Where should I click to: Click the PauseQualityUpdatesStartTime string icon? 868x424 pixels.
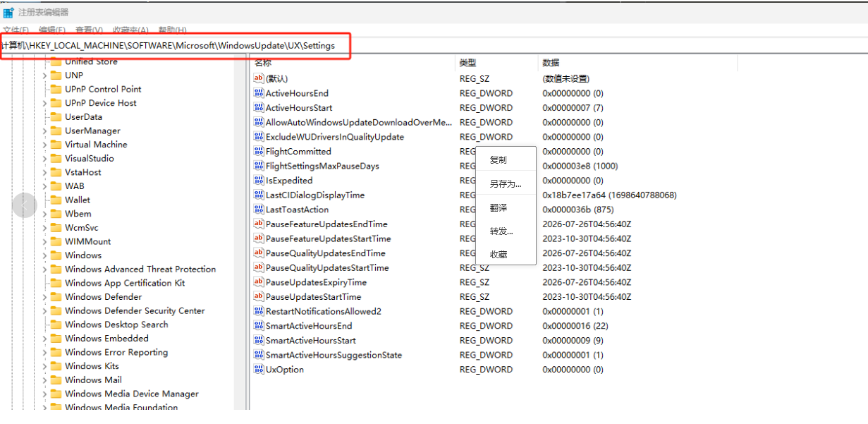[259, 267]
